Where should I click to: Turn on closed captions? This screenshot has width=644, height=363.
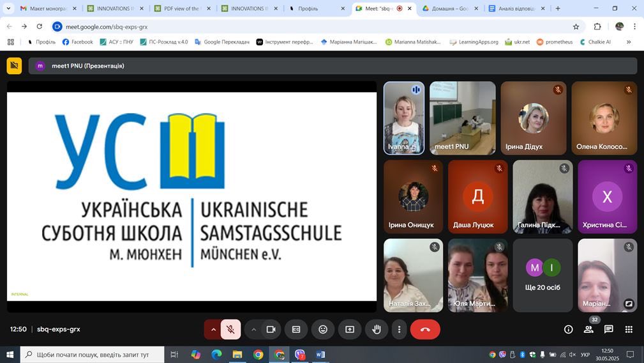296,329
